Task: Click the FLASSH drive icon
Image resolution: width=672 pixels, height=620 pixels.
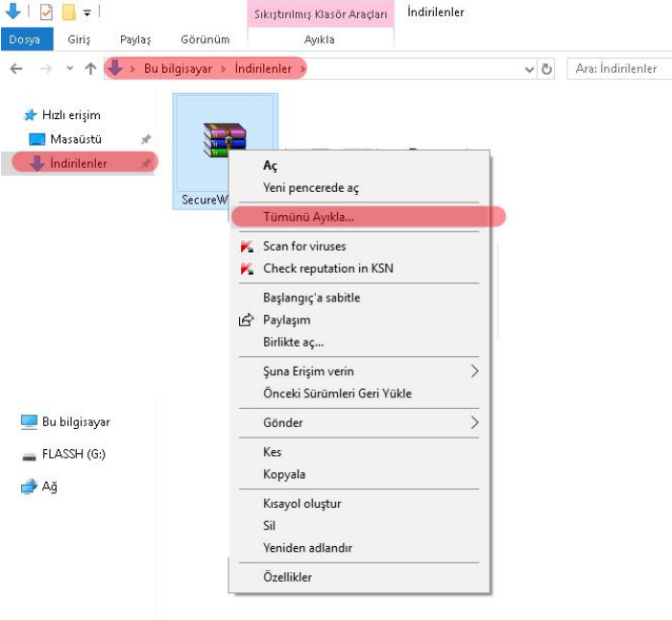Action: [x=29, y=457]
